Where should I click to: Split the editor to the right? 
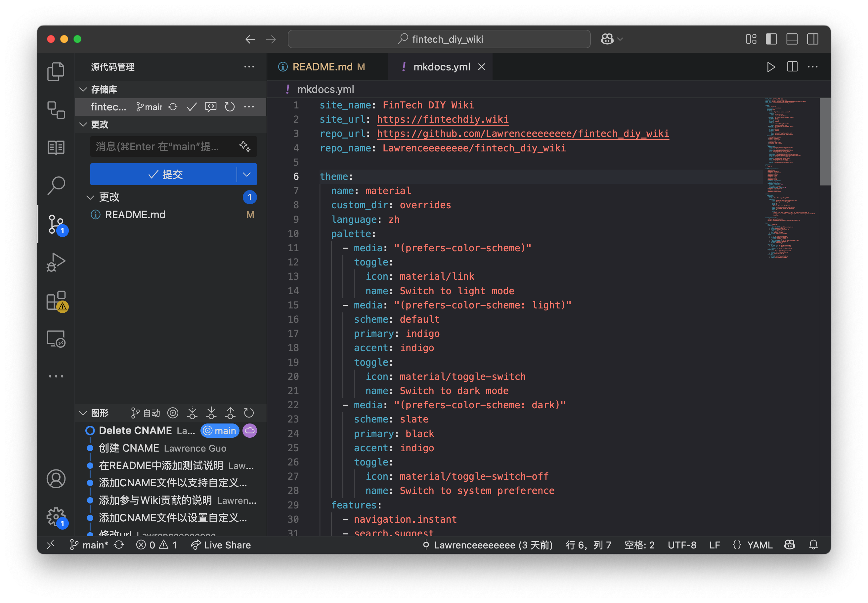(x=792, y=67)
